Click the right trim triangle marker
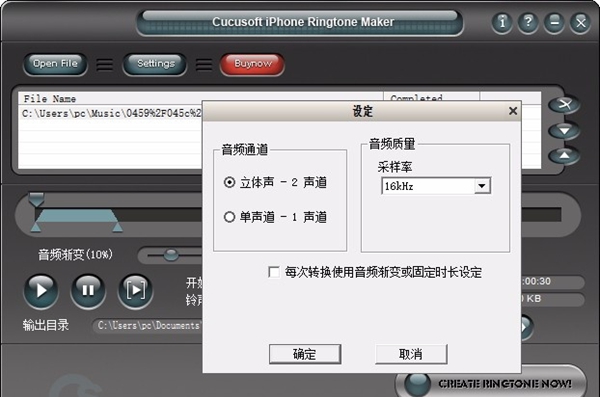This screenshot has height=397, width=600. coord(117,228)
